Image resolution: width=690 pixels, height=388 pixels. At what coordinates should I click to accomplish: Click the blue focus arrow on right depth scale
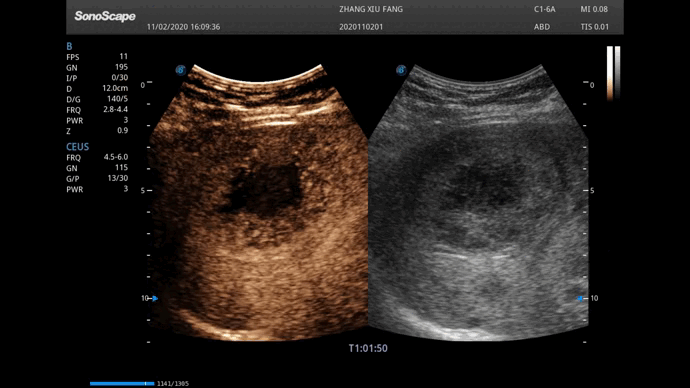click(x=580, y=298)
